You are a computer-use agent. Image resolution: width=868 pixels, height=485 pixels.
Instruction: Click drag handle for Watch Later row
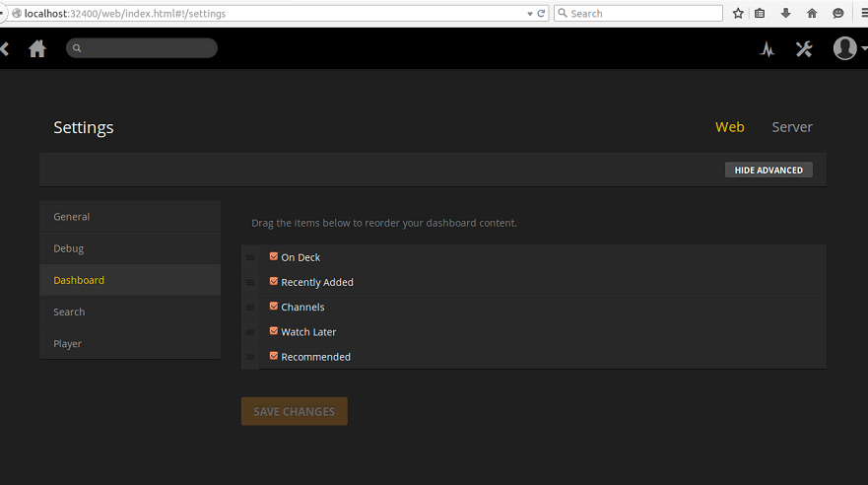(250, 332)
